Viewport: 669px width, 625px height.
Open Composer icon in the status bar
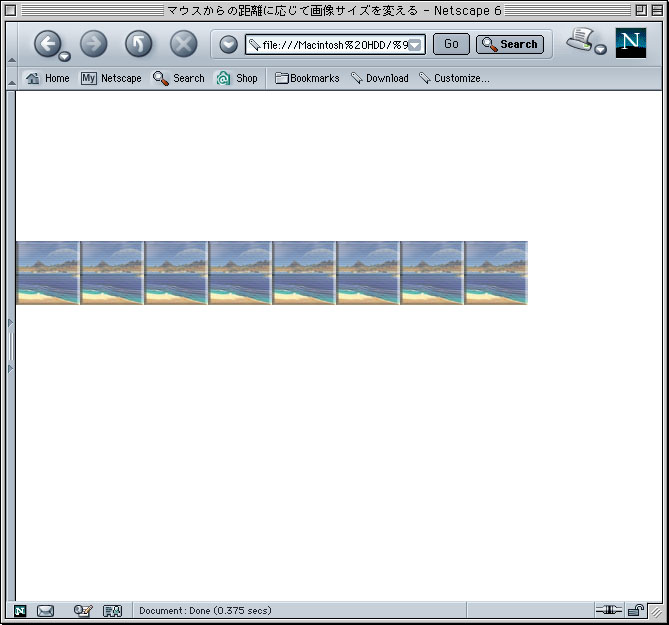83,611
